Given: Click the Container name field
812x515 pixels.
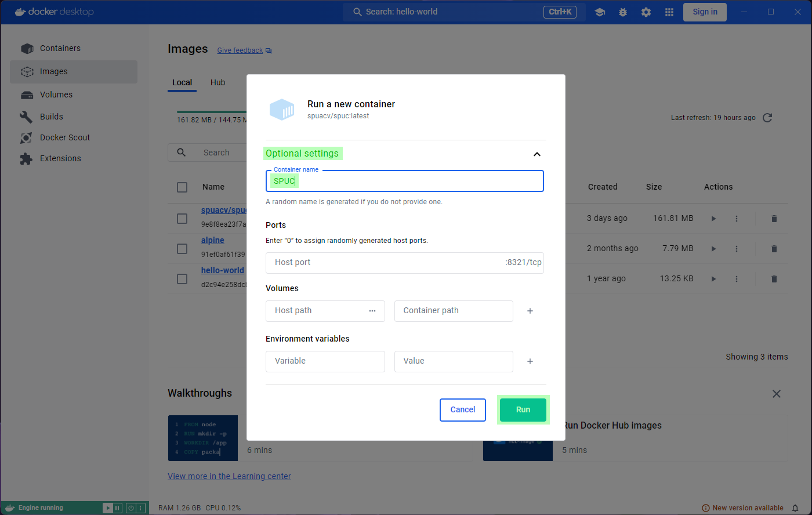Looking at the screenshot, I should (405, 181).
